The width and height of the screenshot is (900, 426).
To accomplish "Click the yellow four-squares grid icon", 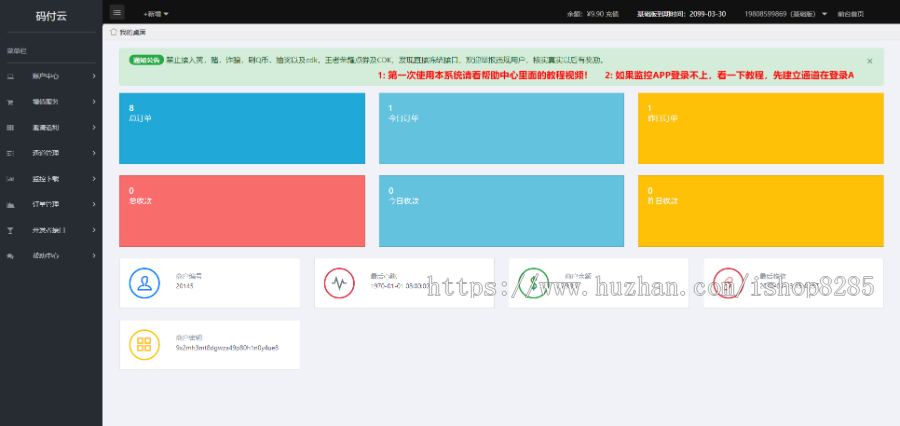I will (144, 344).
